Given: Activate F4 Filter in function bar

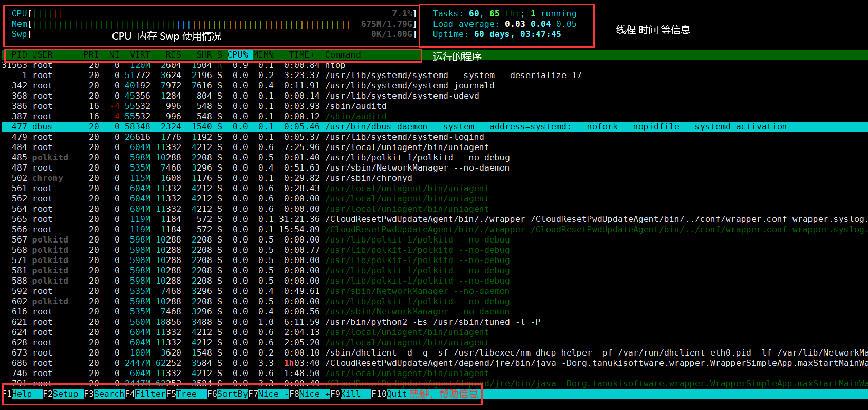Looking at the screenshot, I should click(x=145, y=394).
